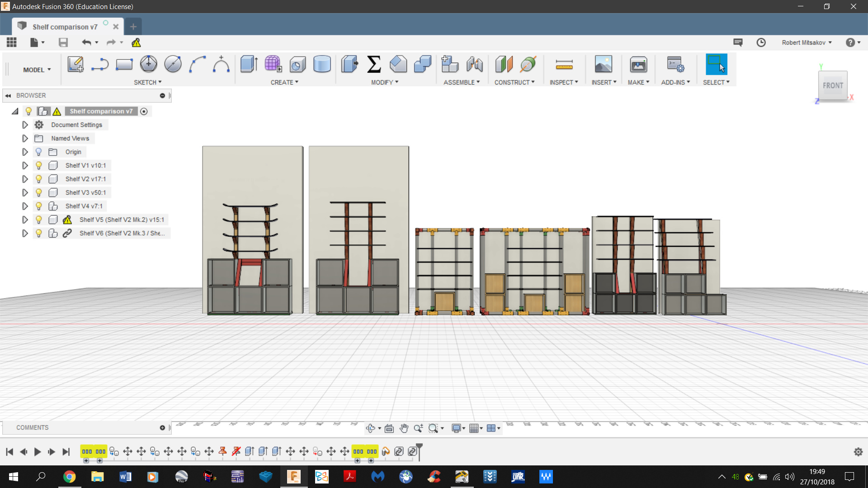Expand Document Settings node
The width and height of the screenshot is (868, 488).
click(25, 125)
